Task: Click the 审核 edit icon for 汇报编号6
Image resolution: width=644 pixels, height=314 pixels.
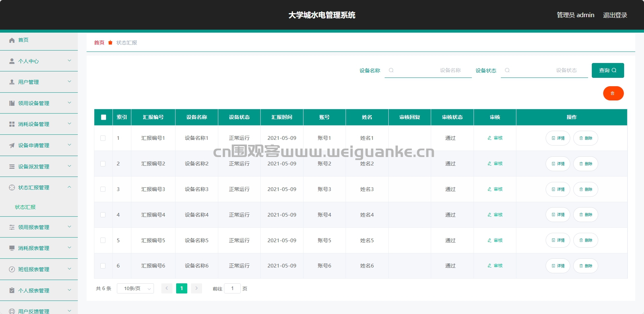Action: (x=489, y=265)
